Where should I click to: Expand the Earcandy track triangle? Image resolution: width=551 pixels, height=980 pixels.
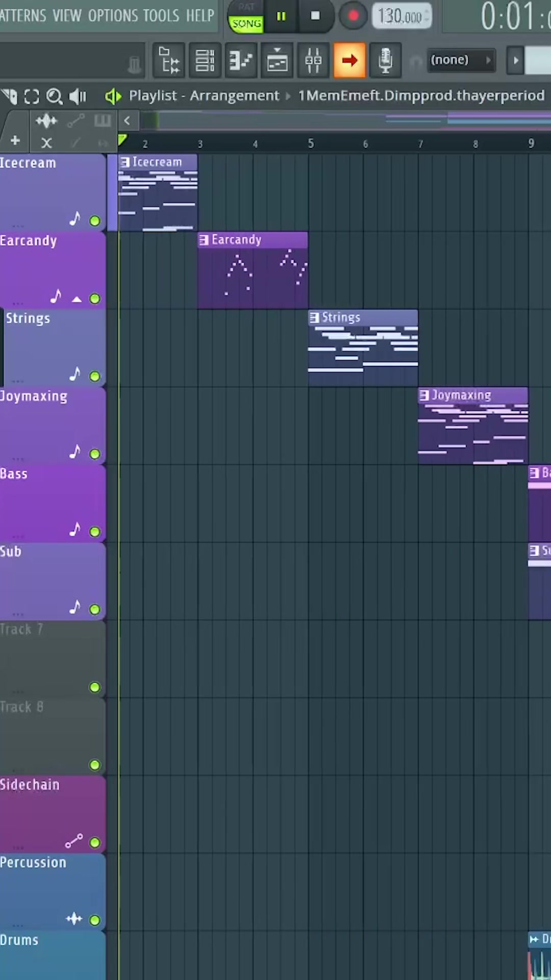[x=77, y=299]
